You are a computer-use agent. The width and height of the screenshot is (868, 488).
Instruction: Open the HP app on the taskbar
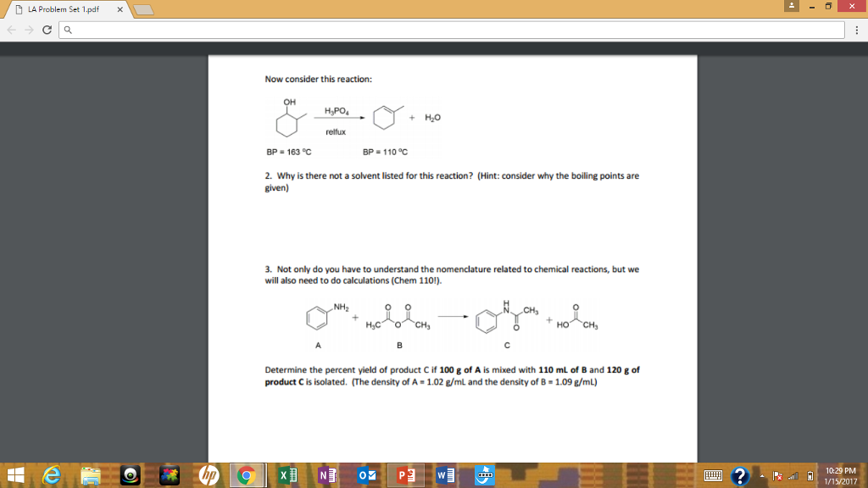pyautogui.click(x=209, y=475)
